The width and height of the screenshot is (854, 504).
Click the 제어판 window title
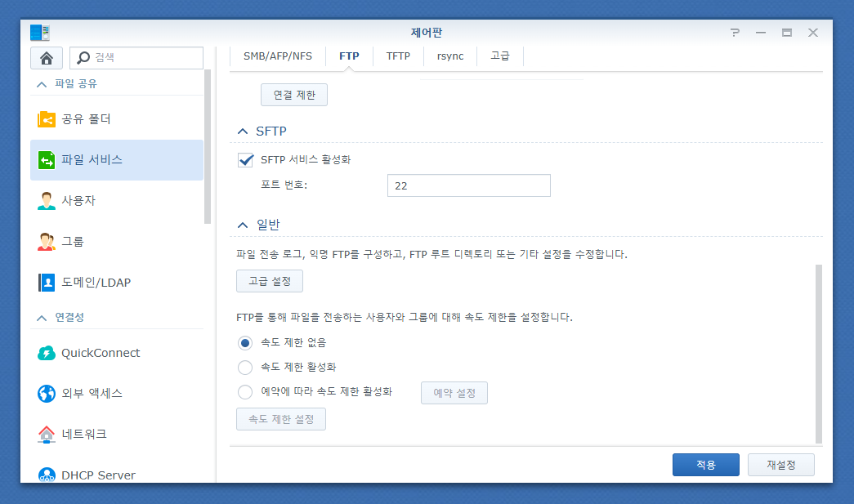(x=427, y=33)
